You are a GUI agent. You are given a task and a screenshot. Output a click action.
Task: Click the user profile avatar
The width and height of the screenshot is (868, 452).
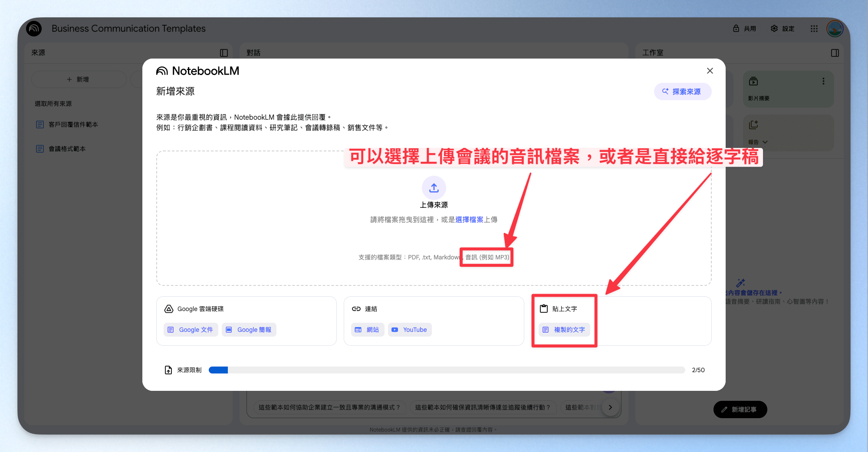point(835,29)
